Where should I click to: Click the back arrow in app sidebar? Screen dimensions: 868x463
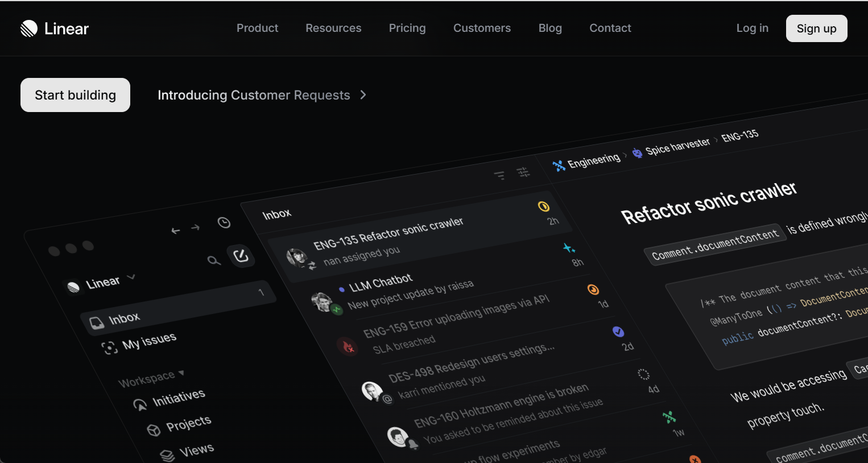(x=176, y=230)
